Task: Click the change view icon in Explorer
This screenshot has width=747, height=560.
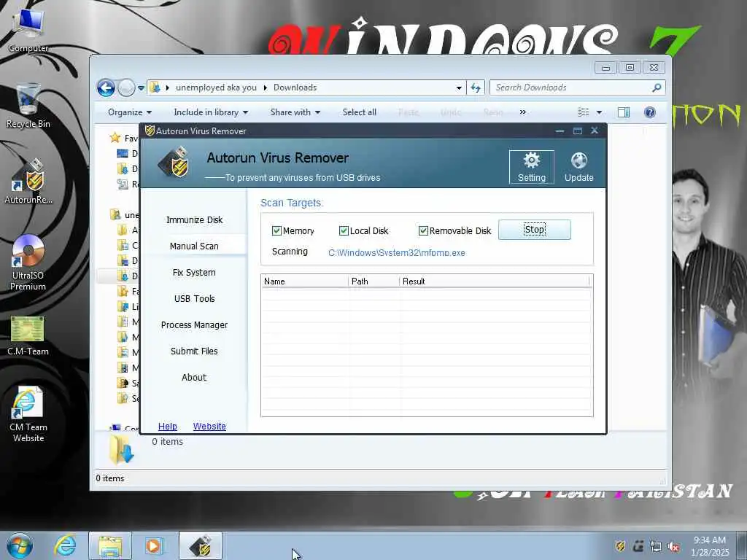Action: 583,112
